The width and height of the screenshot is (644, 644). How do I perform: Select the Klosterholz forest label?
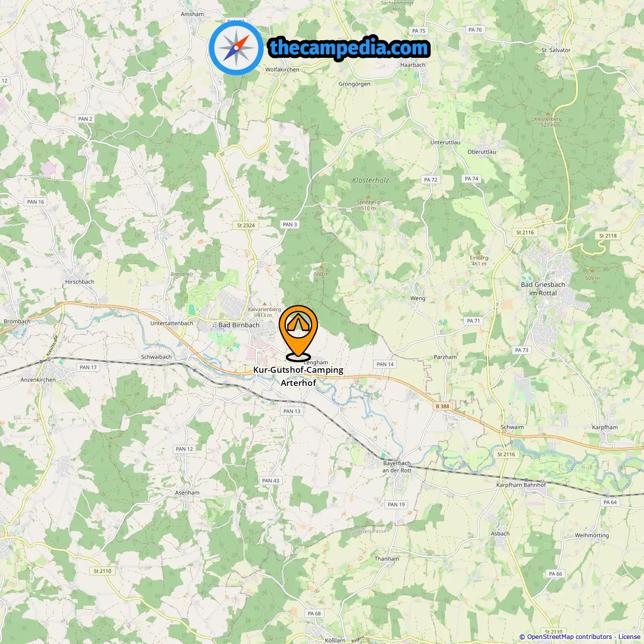[371, 180]
